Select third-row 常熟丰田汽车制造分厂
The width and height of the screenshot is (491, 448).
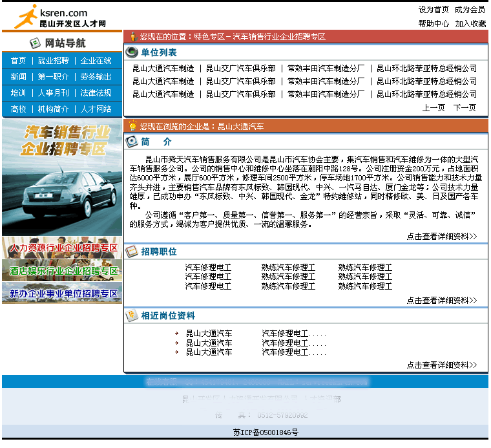pyautogui.click(x=326, y=94)
